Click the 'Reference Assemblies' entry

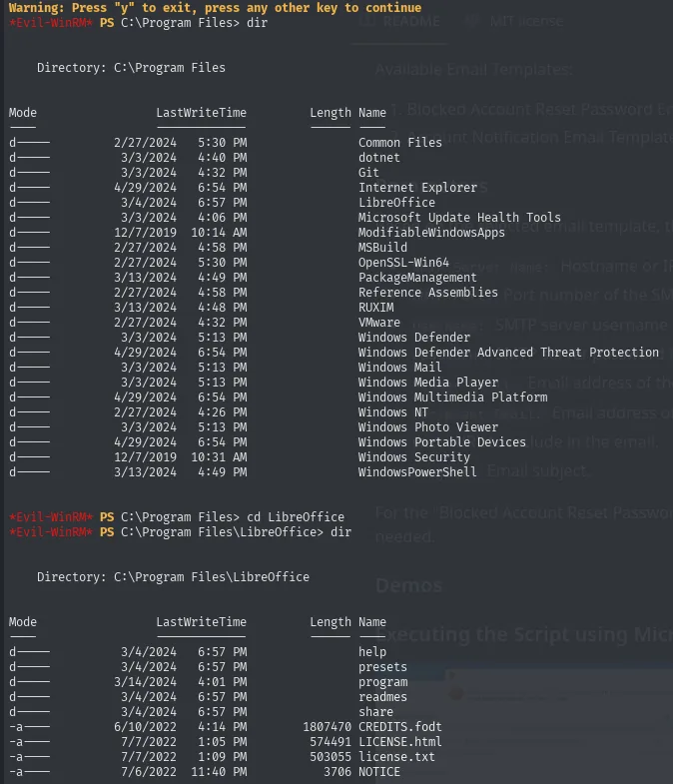pos(428,293)
